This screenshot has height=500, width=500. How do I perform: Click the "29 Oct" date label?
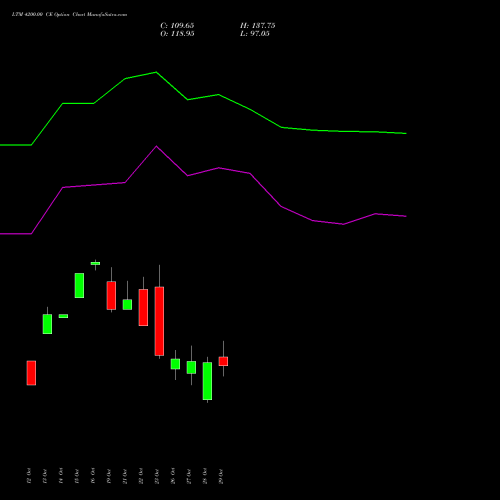pos(221,476)
